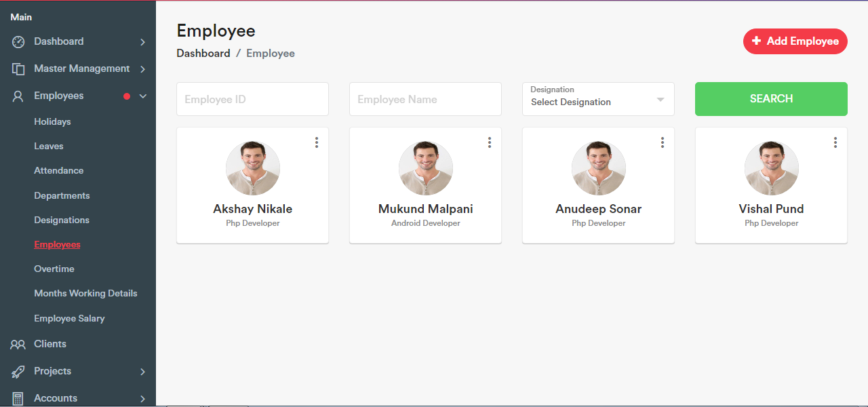Focus the Employee ID input field

click(x=252, y=100)
